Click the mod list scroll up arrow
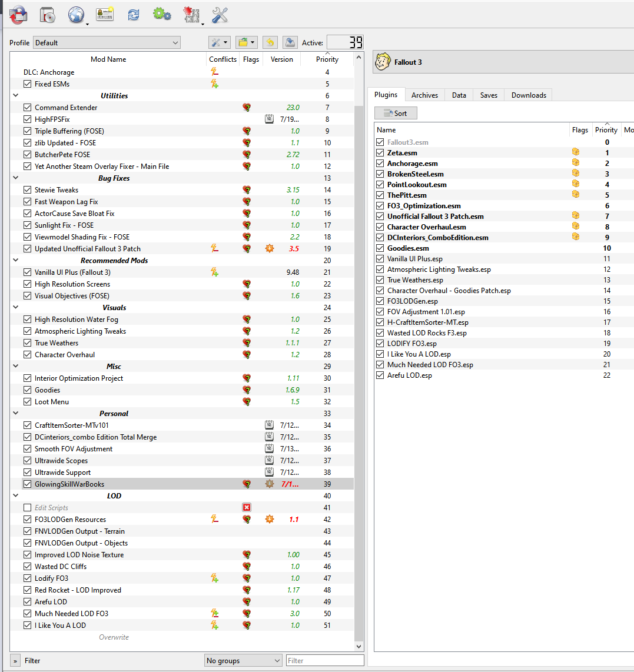Image resolution: width=634 pixels, height=672 pixels. (x=359, y=57)
